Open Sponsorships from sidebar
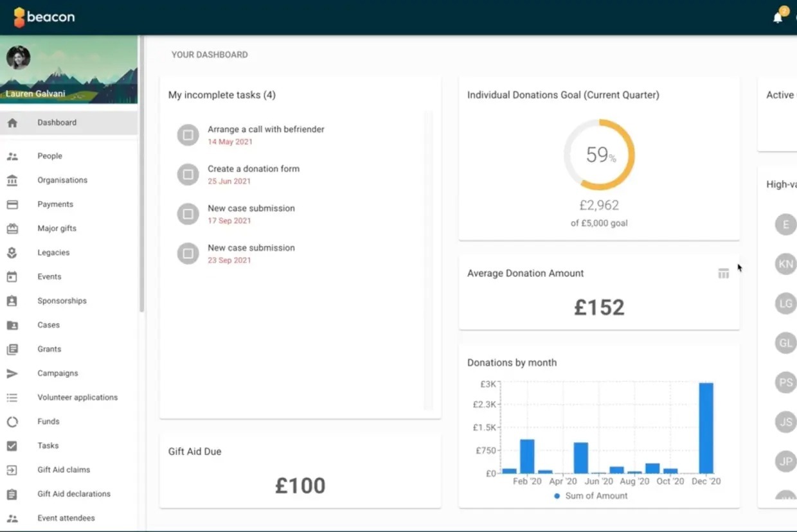The width and height of the screenshot is (797, 532). coord(62,301)
